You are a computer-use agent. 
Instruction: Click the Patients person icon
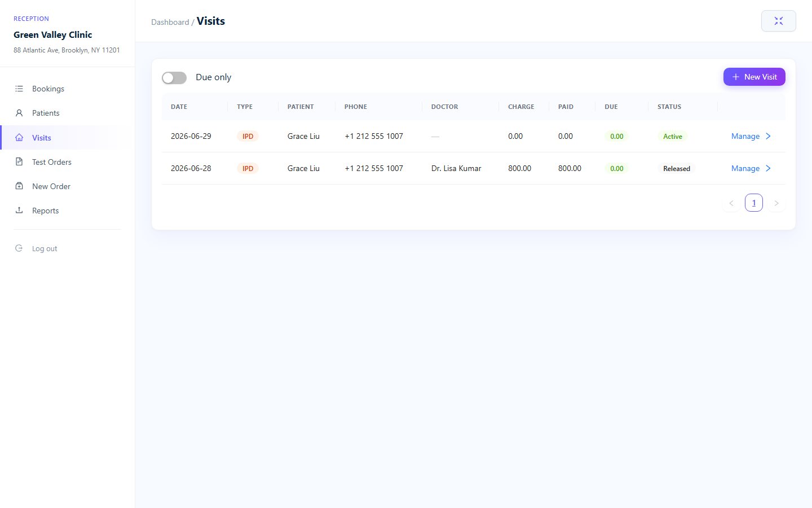19,113
